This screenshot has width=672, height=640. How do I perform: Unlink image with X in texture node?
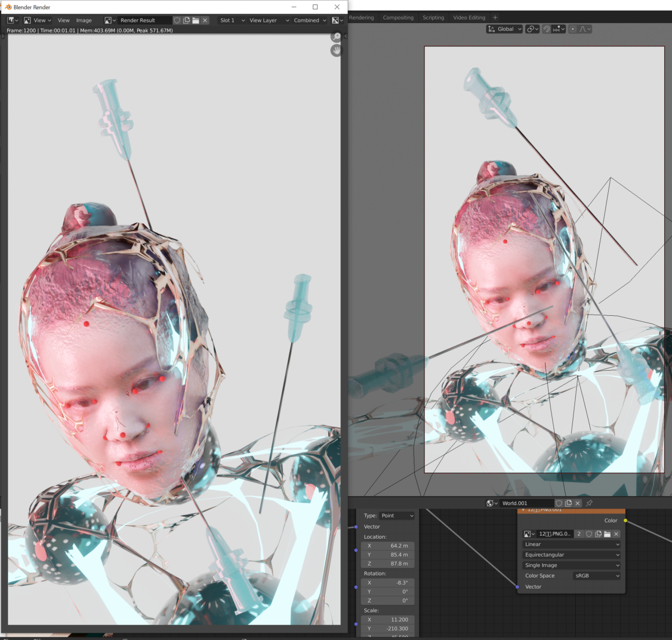617,534
